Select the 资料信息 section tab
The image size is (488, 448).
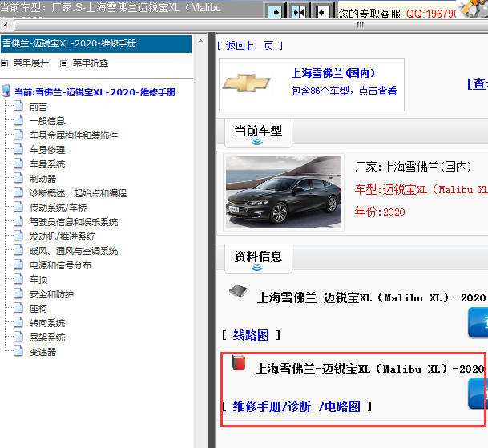pyautogui.click(x=258, y=258)
